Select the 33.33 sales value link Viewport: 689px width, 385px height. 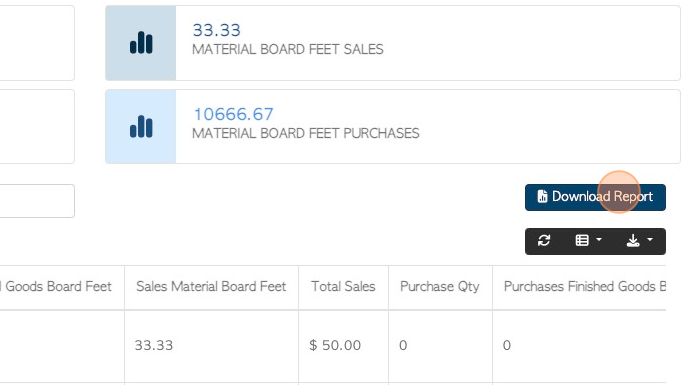point(216,30)
